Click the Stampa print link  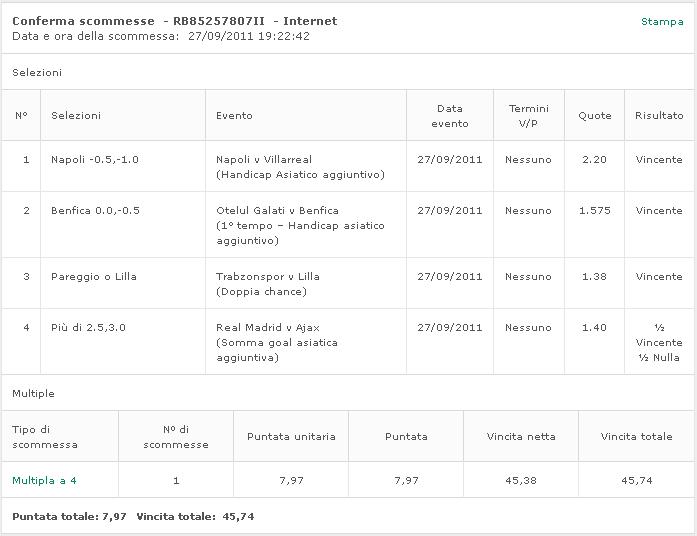[662, 21]
